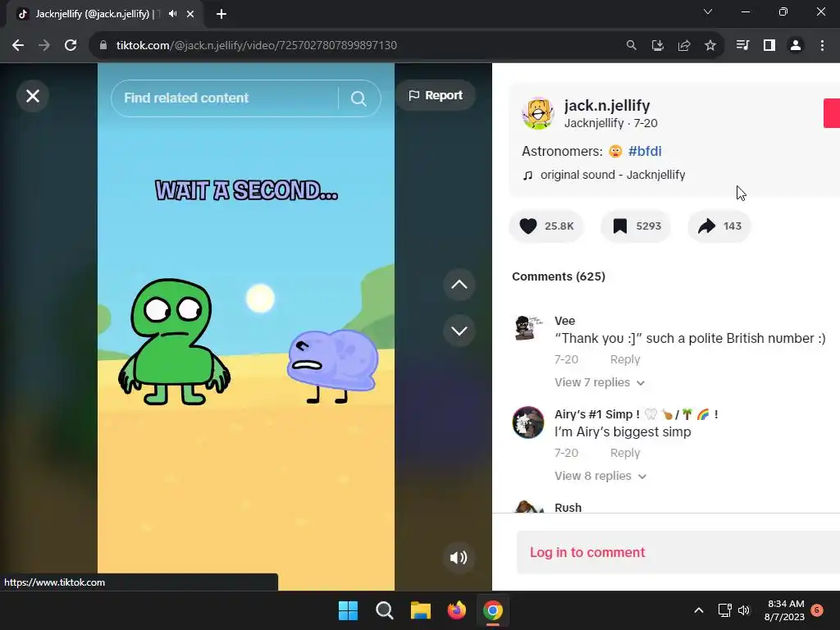Open Firefox from the taskbar
The width and height of the screenshot is (840, 630).
[x=456, y=610]
